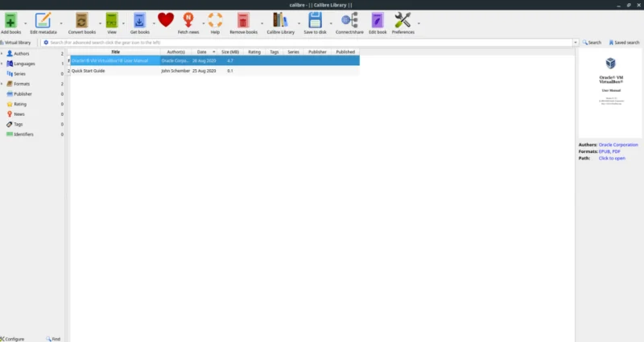Screen dimensions: 644x342
Task: Open the Preferences tools icon
Action: tap(402, 21)
